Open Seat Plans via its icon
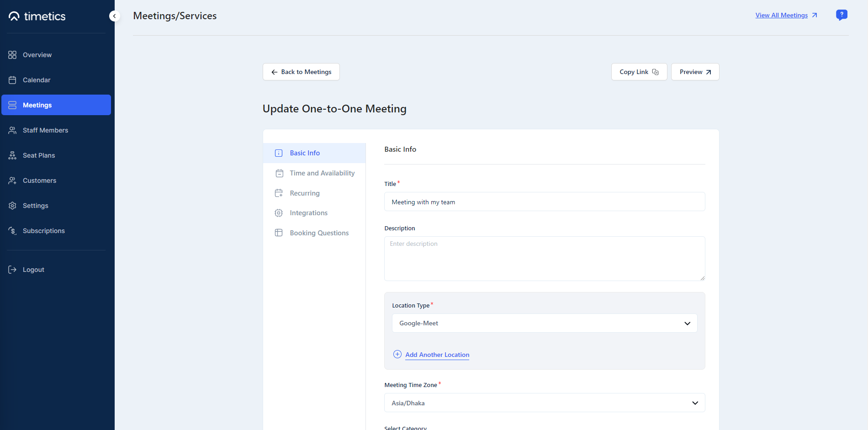Screen dimensions: 868x430 tap(12, 155)
